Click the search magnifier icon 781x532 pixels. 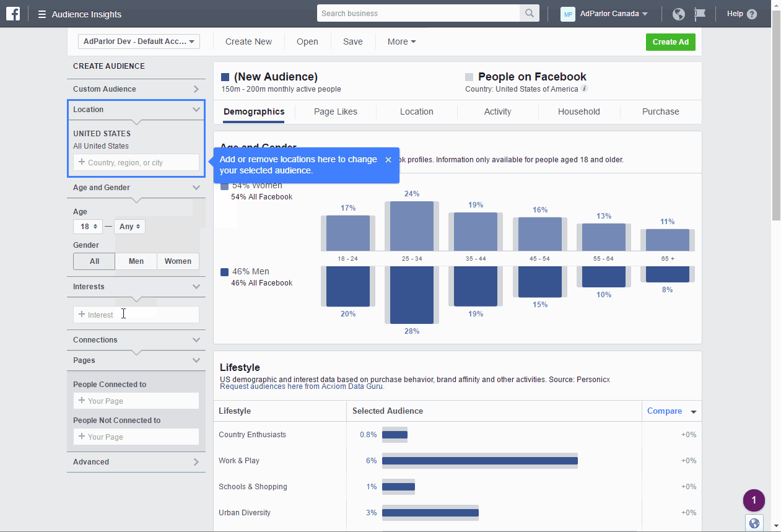pos(530,12)
